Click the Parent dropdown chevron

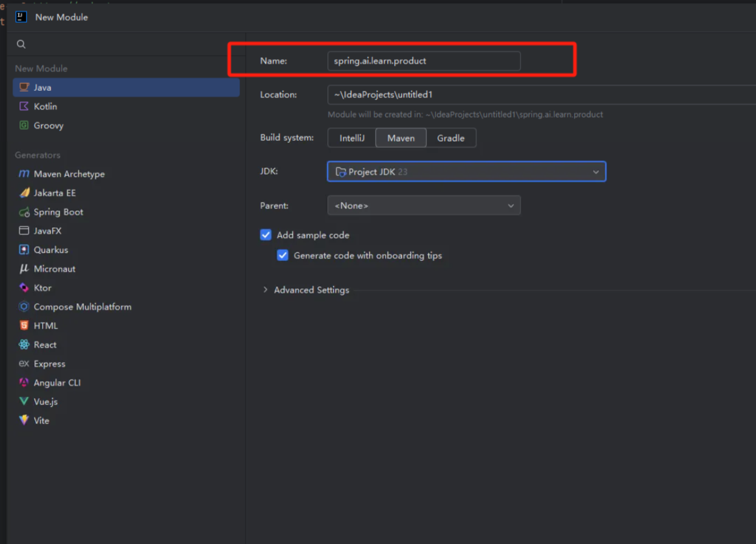coord(510,206)
